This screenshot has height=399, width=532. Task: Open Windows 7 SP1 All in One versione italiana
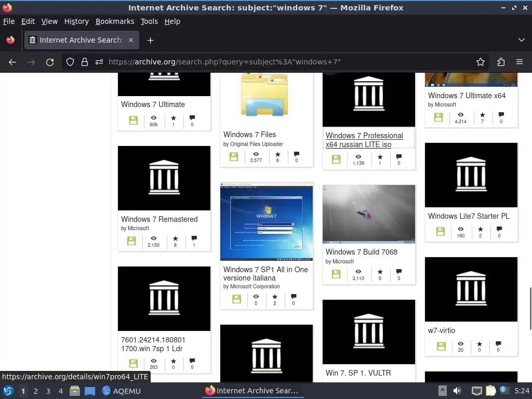(x=265, y=274)
